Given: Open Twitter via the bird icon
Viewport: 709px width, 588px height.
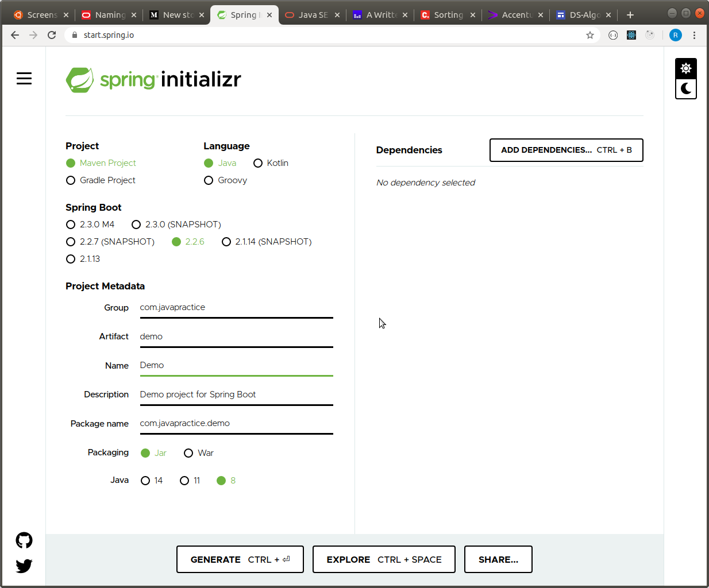Looking at the screenshot, I should (x=24, y=566).
